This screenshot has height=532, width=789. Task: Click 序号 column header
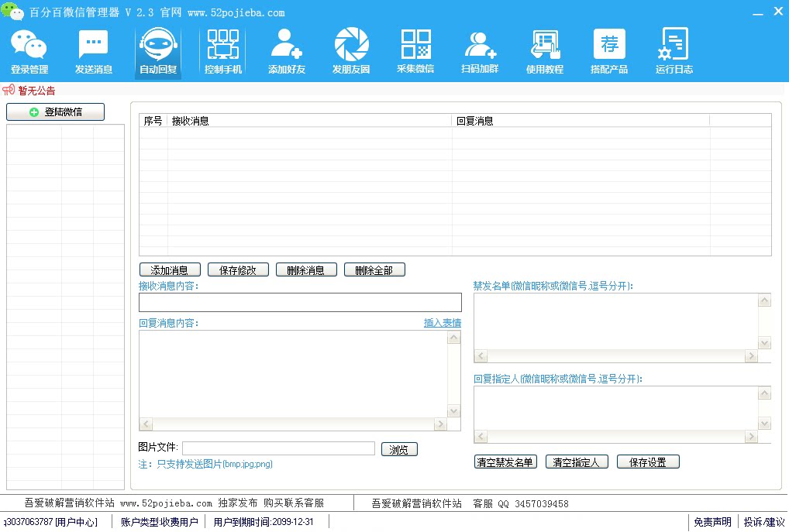pyautogui.click(x=153, y=121)
